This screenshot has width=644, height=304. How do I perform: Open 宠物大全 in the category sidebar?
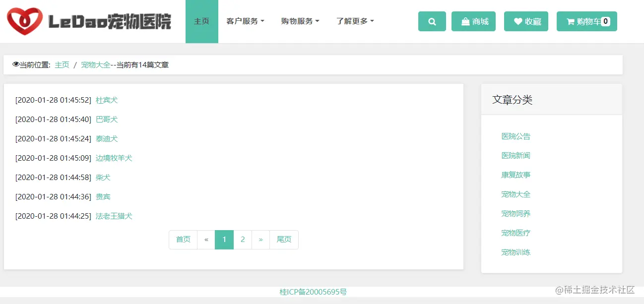click(516, 194)
